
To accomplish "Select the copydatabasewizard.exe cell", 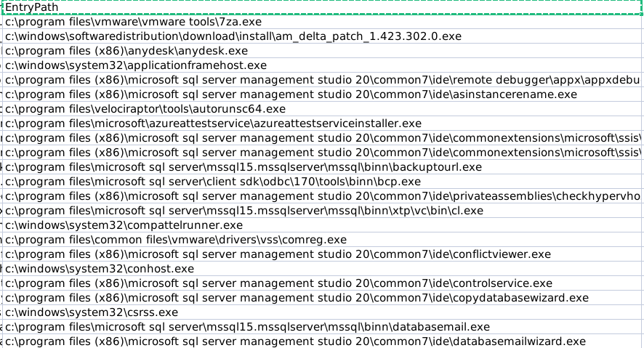I will [323, 298].
